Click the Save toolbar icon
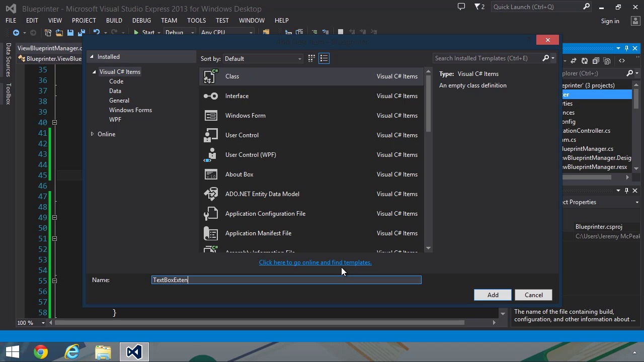Image resolution: width=644 pixels, height=362 pixels. pyautogui.click(x=70, y=33)
